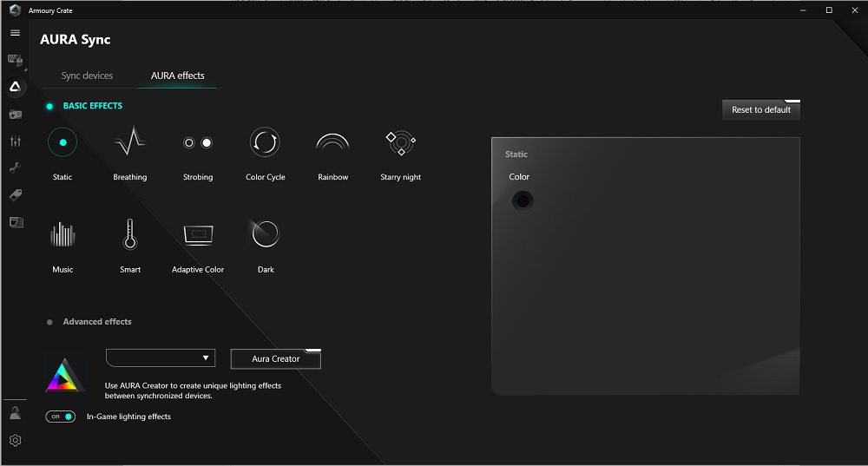Choose the Music effect icon
This screenshot has height=466, width=868.
point(62,234)
